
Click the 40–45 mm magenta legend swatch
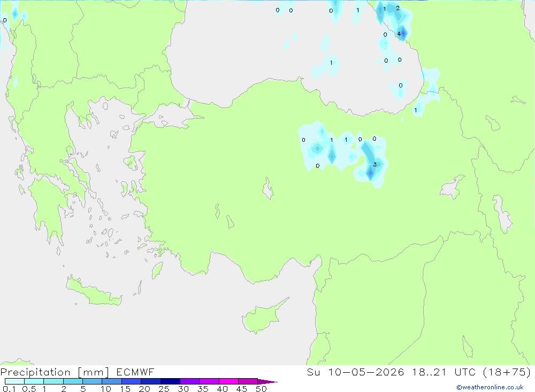pyautogui.click(x=228, y=381)
